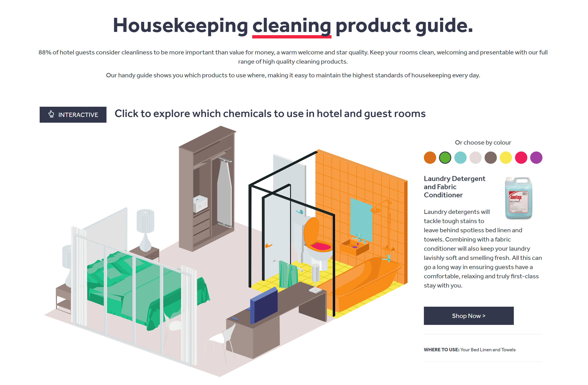588x385 pixels.
Task: Select the yellow colour filter icon
Action: pos(506,157)
